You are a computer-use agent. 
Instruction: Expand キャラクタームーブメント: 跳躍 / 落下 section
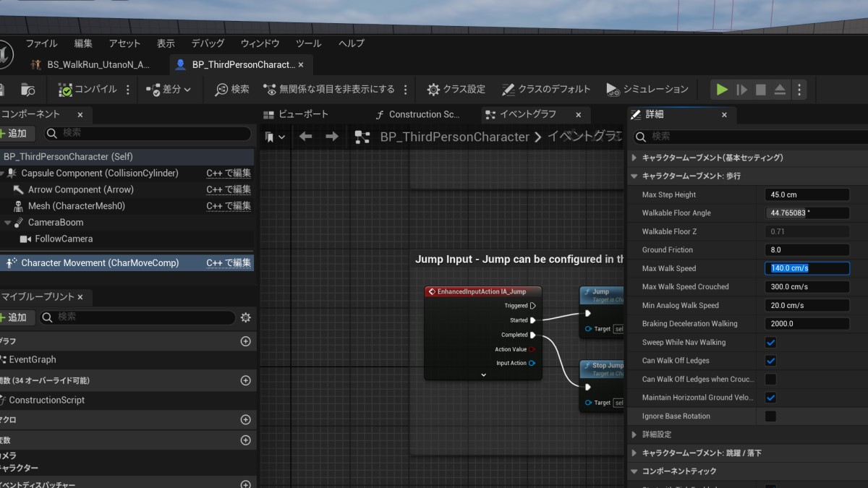pos(634,453)
